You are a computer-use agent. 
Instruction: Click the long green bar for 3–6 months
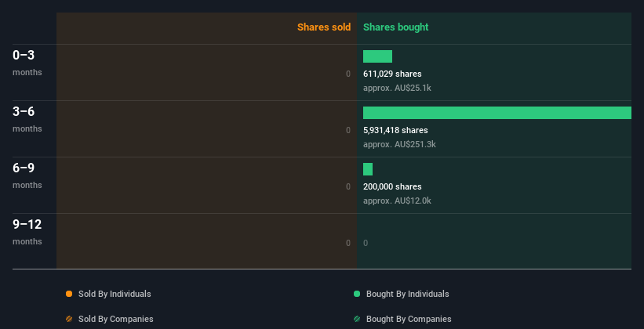[497, 113]
